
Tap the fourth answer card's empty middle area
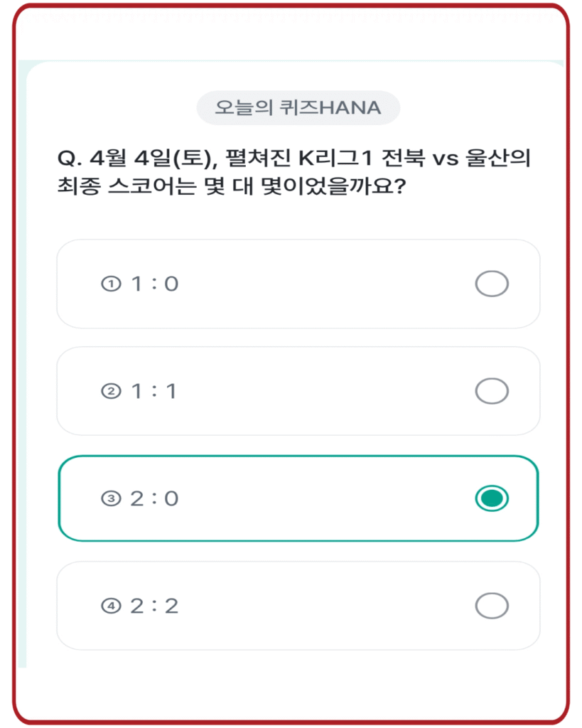(x=320, y=606)
